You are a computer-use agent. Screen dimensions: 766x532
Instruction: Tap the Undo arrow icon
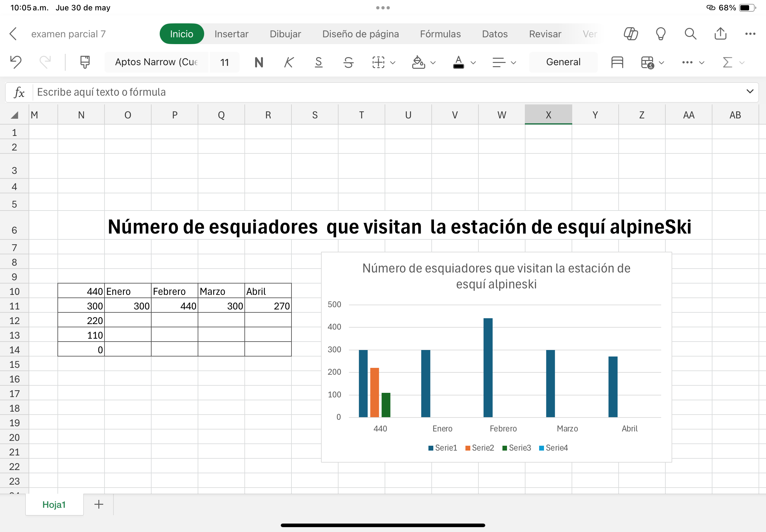[16, 62]
